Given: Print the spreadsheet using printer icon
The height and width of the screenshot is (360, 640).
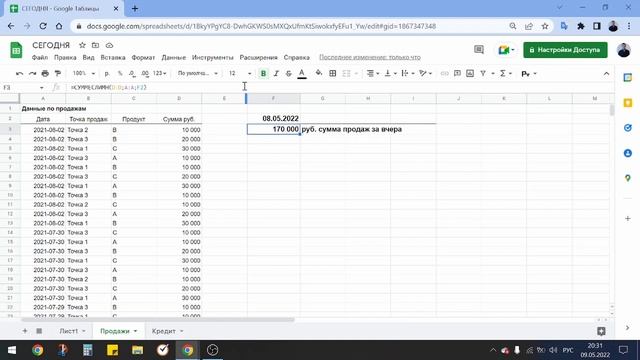Looking at the screenshot, I should [45, 73].
